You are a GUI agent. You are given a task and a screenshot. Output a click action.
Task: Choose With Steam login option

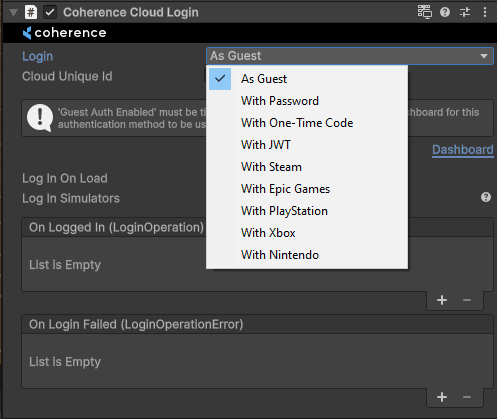click(307, 167)
